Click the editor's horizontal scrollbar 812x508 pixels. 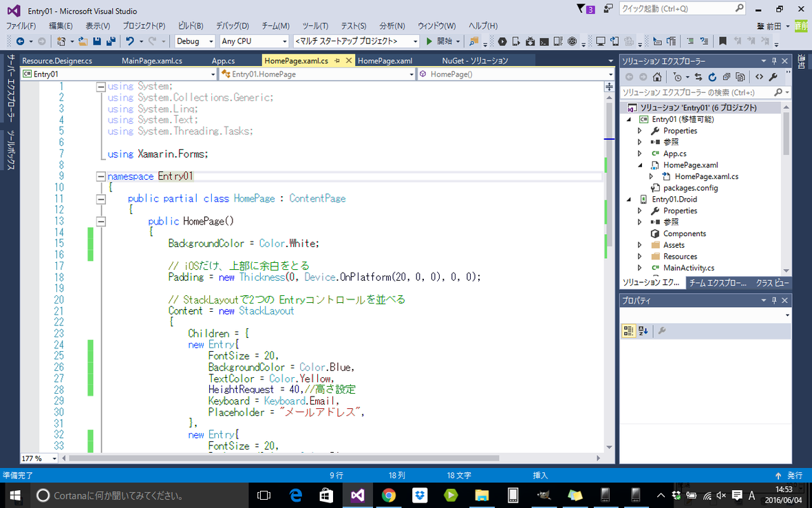[275, 458]
